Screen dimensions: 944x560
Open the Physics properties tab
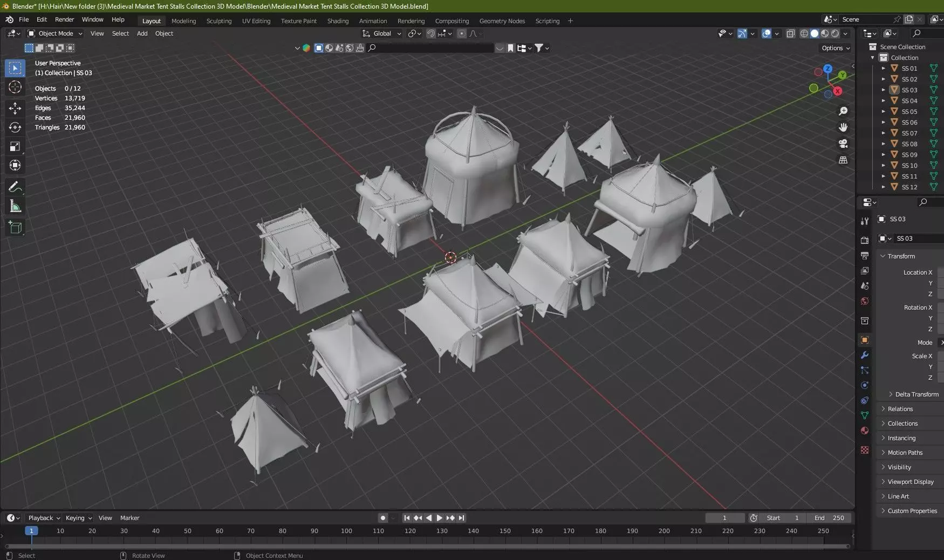[x=865, y=385]
